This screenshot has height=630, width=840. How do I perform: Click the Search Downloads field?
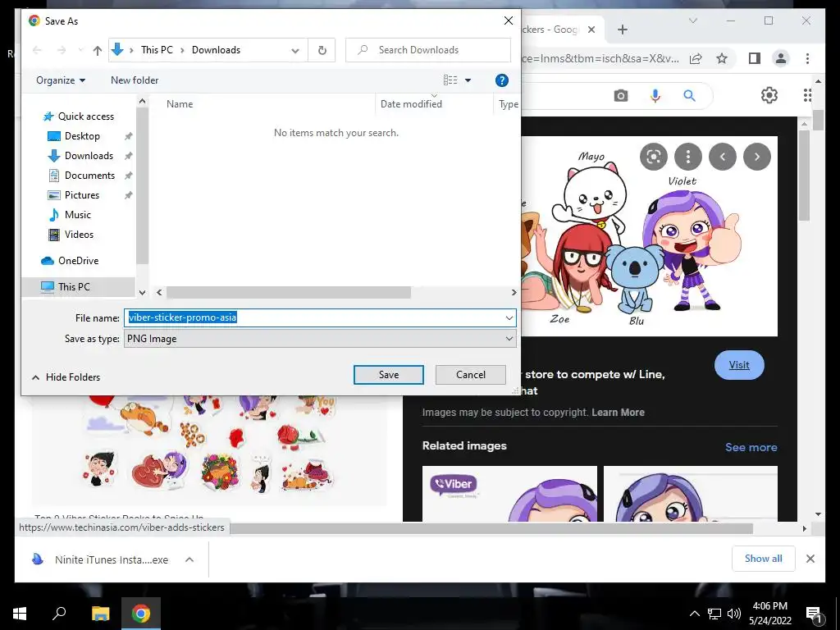[x=428, y=50]
